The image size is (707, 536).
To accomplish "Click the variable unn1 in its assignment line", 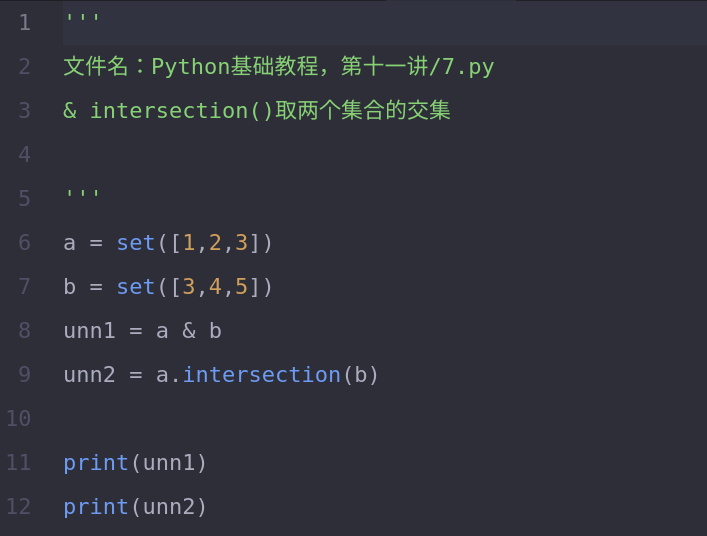I will [89, 331].
